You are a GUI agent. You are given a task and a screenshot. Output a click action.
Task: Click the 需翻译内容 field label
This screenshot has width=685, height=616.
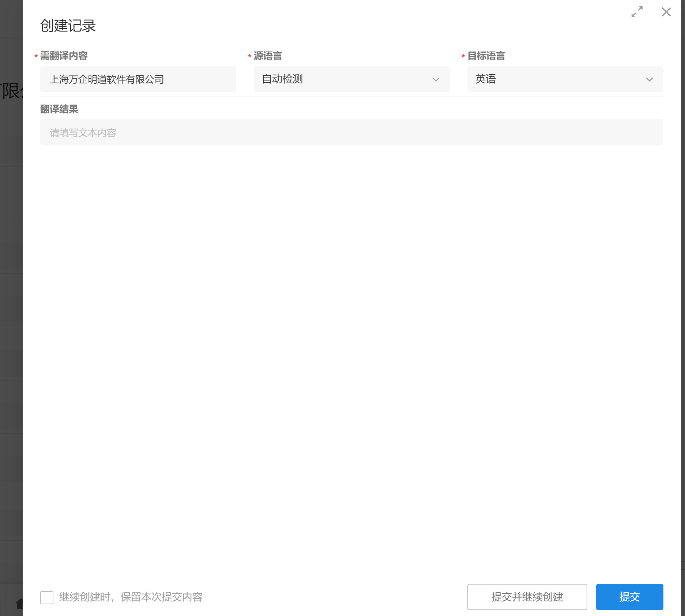(64, 56)
